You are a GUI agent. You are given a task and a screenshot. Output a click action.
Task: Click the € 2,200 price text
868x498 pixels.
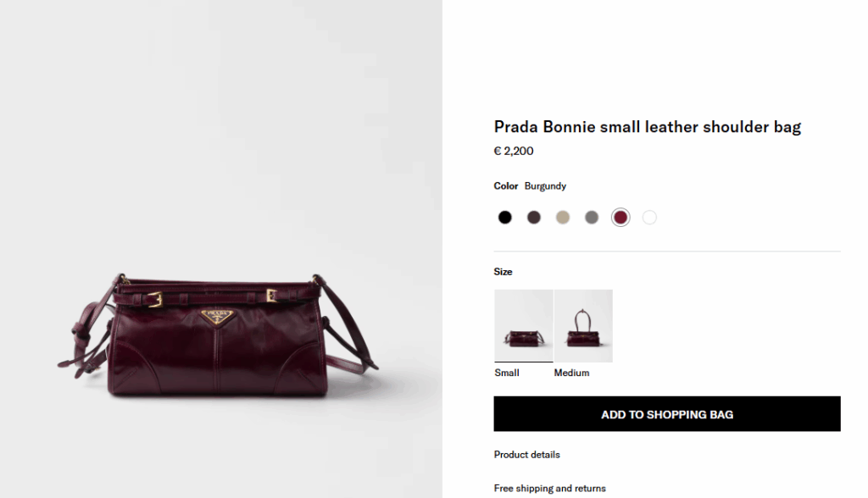[x=514, y=152]
